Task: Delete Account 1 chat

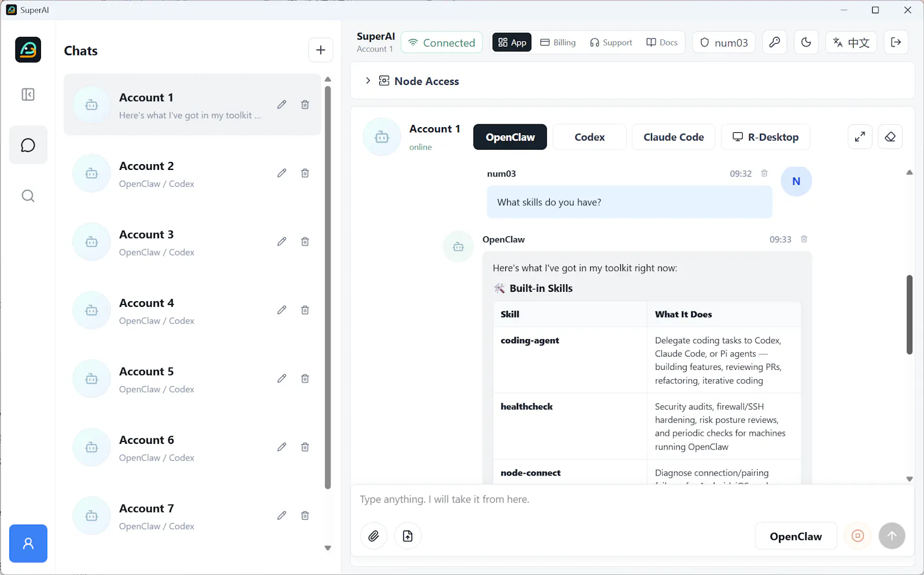Action: [305, 105]
